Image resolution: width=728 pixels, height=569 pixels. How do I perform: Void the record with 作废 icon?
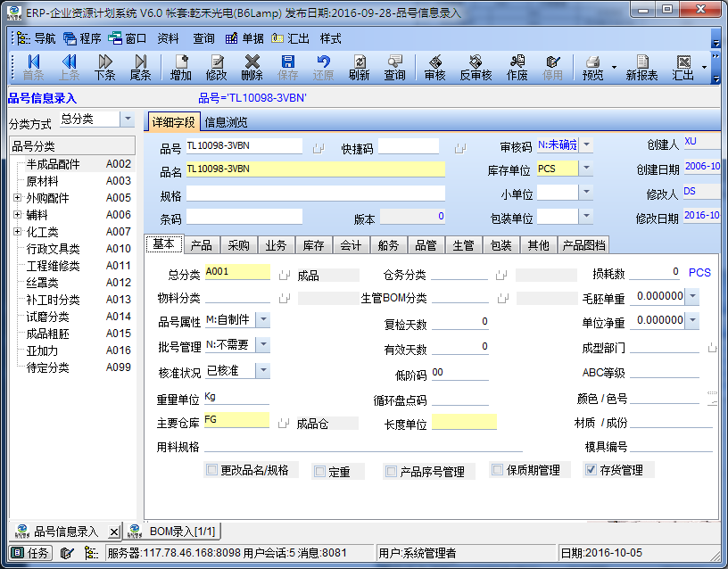[x=517, y=67]
